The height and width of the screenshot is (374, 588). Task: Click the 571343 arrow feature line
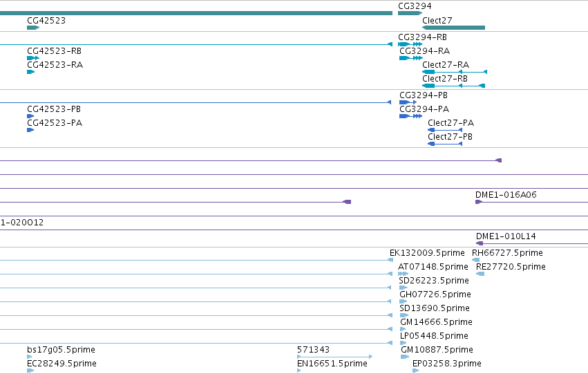click(x=334, y=357)
